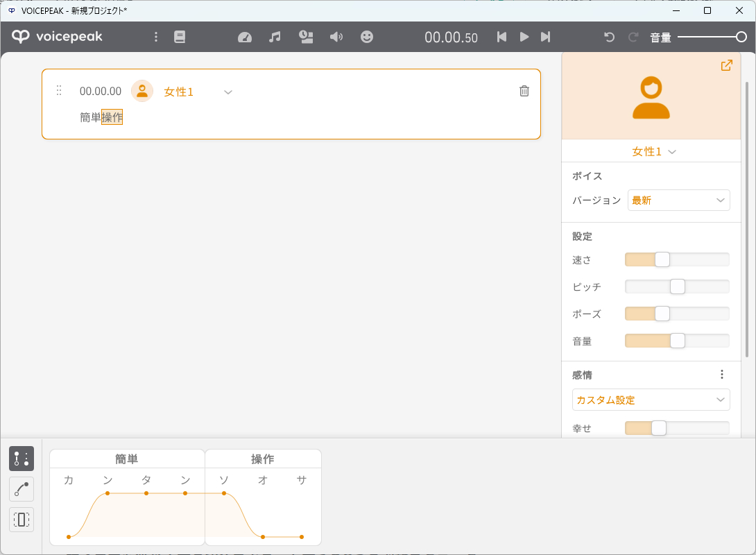Click the smiley face emotion icon
Screen dimensions: 756x555
point(367,37)
